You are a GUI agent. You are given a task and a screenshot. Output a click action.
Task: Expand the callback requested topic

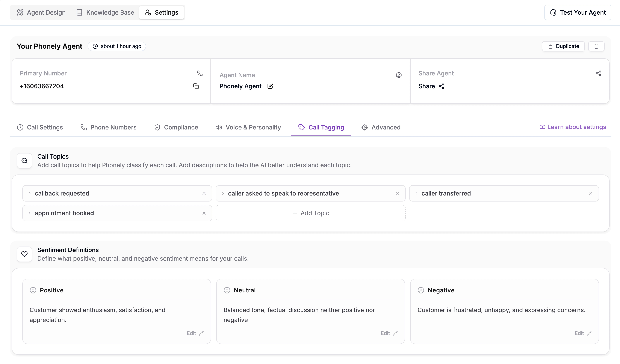(29, 193)
